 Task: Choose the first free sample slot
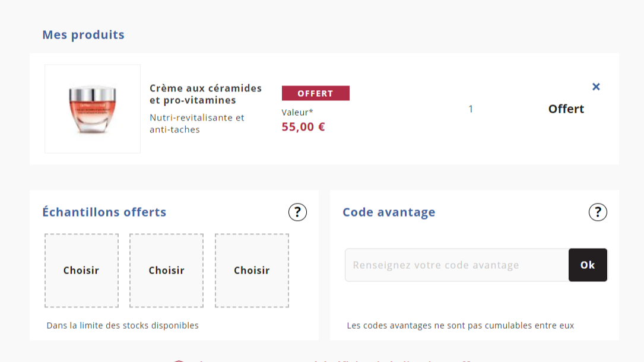(x=81, y=271)
